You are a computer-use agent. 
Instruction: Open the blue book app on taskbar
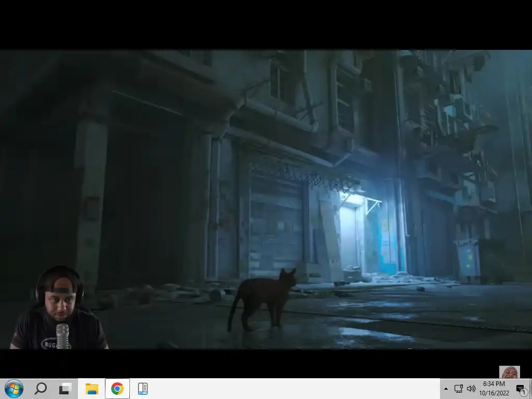point(143,389)
